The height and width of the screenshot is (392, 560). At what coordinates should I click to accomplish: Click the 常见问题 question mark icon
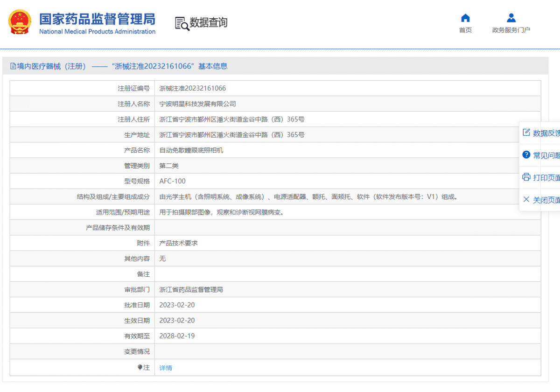coord(526,155)
